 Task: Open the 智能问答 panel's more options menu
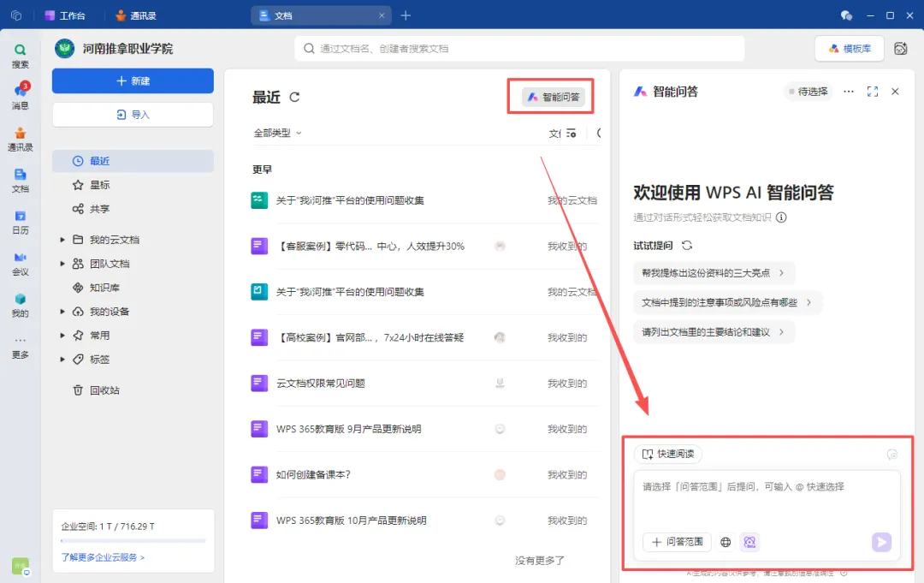point(849,92)
